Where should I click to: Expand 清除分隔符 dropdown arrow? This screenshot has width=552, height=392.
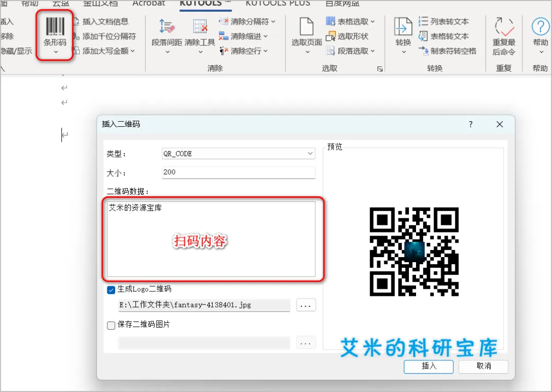click(273, 21)
